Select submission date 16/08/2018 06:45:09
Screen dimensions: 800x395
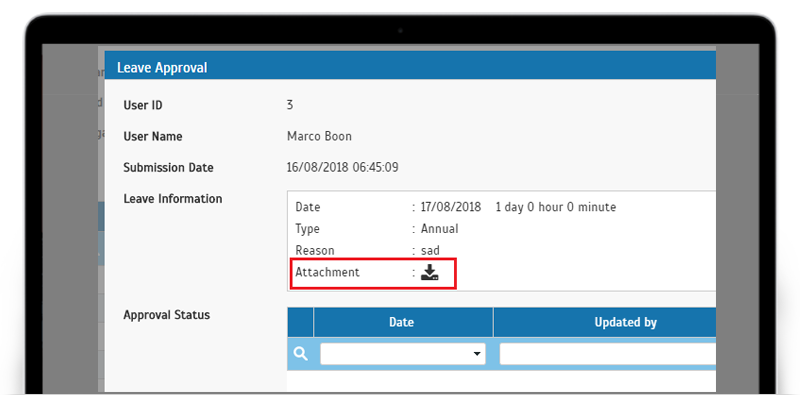coord(343,167)
